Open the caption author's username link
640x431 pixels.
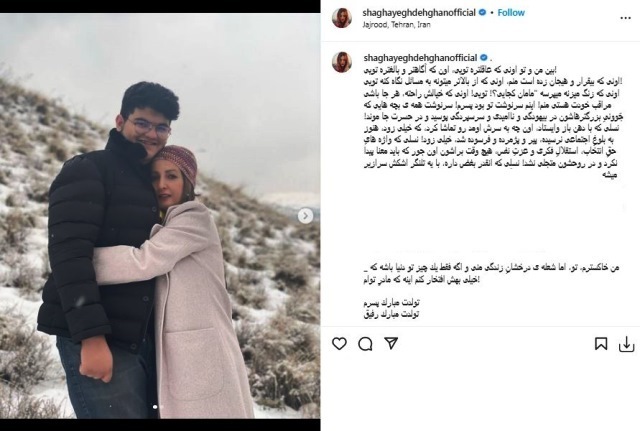click(x=420, y=58)
